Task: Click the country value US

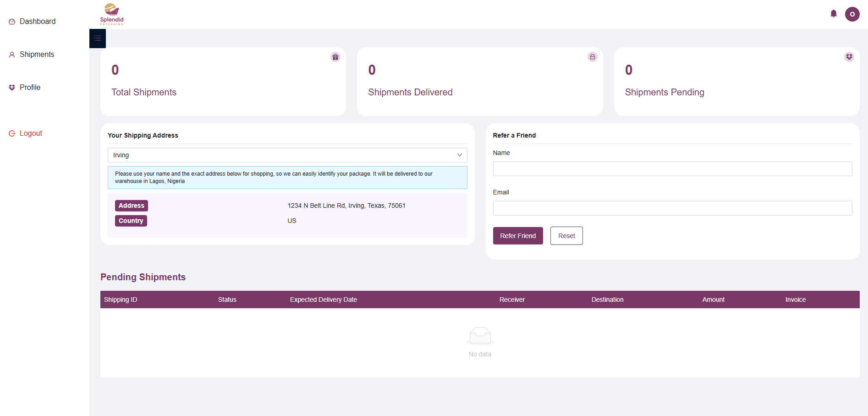Action: [292, 221]
